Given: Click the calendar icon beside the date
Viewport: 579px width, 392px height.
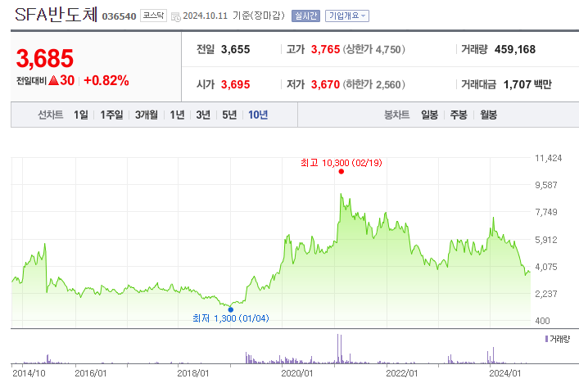Looking at the screenshot, I should click(x=176, y=16).
